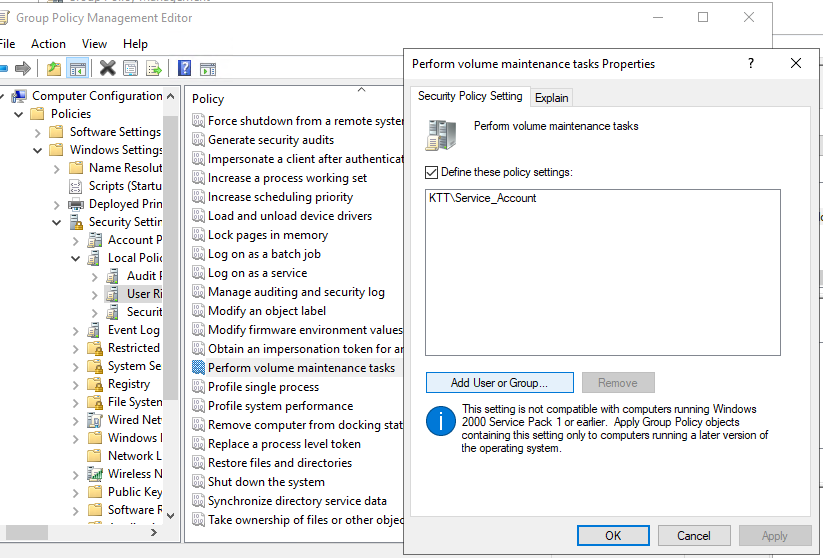Click the Generate security audits policy icon
The height and width of the screenshot is (558, 823).
coord(198,140)
